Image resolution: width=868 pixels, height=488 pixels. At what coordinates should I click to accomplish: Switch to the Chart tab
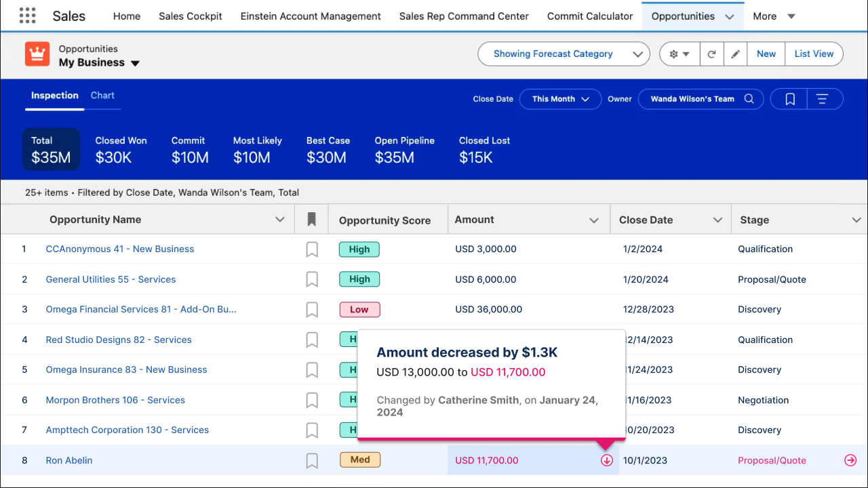point(102,96)
